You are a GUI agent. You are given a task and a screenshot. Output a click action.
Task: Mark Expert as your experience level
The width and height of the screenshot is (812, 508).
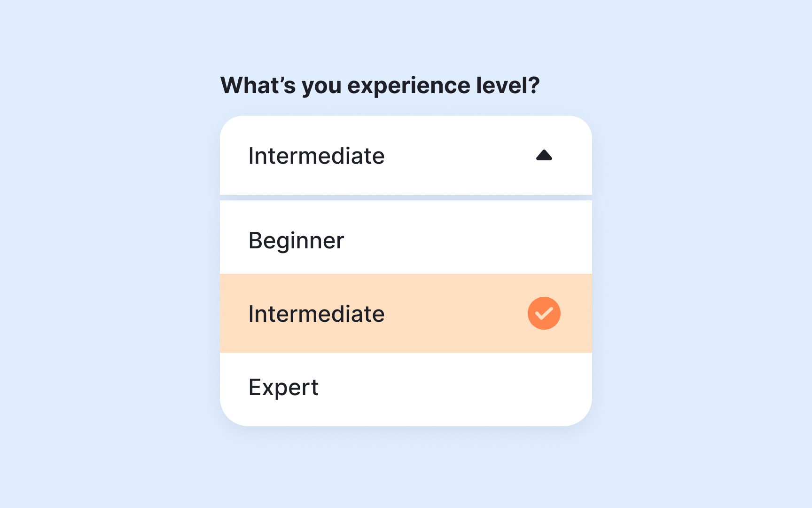284,387
